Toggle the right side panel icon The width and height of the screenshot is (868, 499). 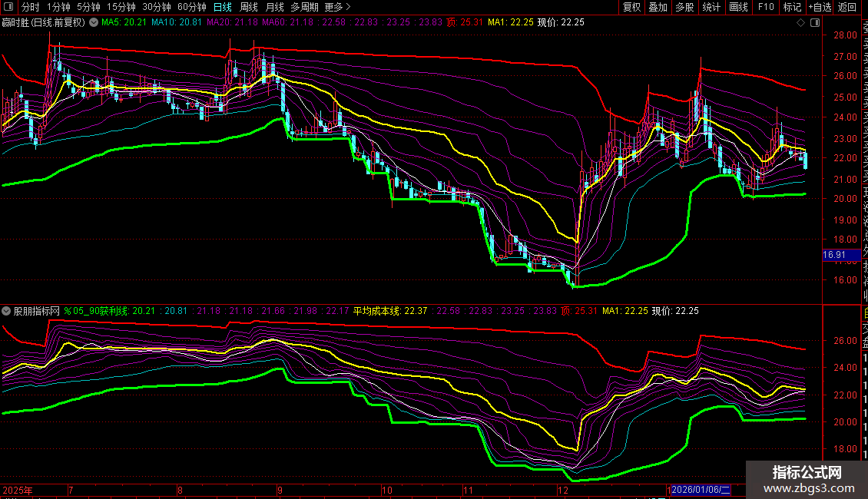pos(815,23)
